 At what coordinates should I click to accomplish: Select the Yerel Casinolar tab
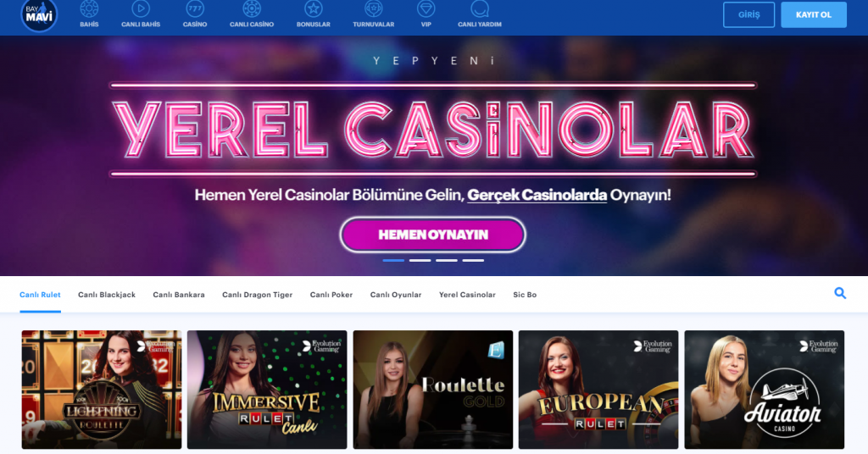click(x=467, y=295)
